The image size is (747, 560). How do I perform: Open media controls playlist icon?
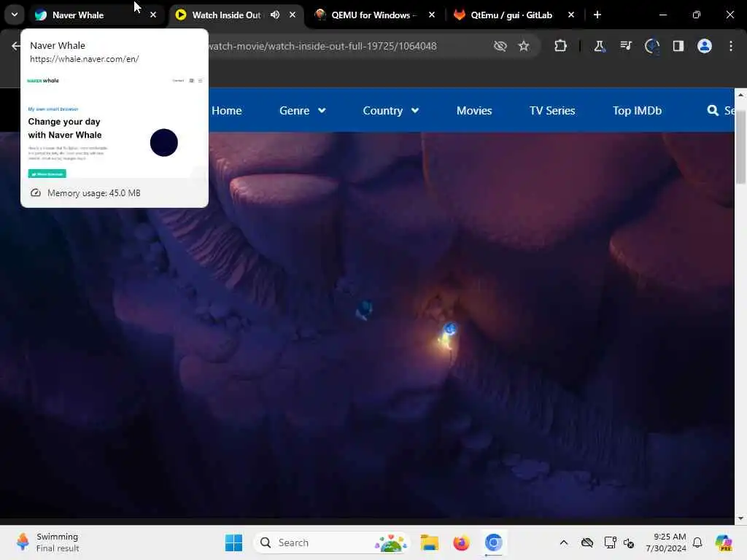point(625,46)
